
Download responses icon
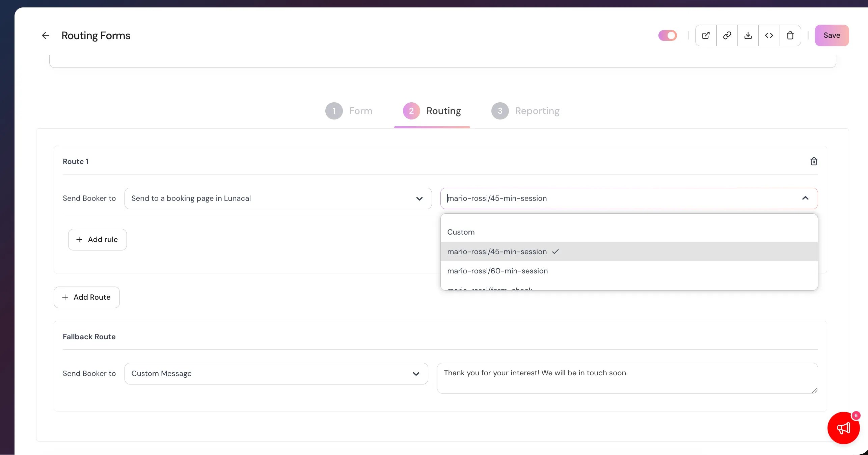748,35
